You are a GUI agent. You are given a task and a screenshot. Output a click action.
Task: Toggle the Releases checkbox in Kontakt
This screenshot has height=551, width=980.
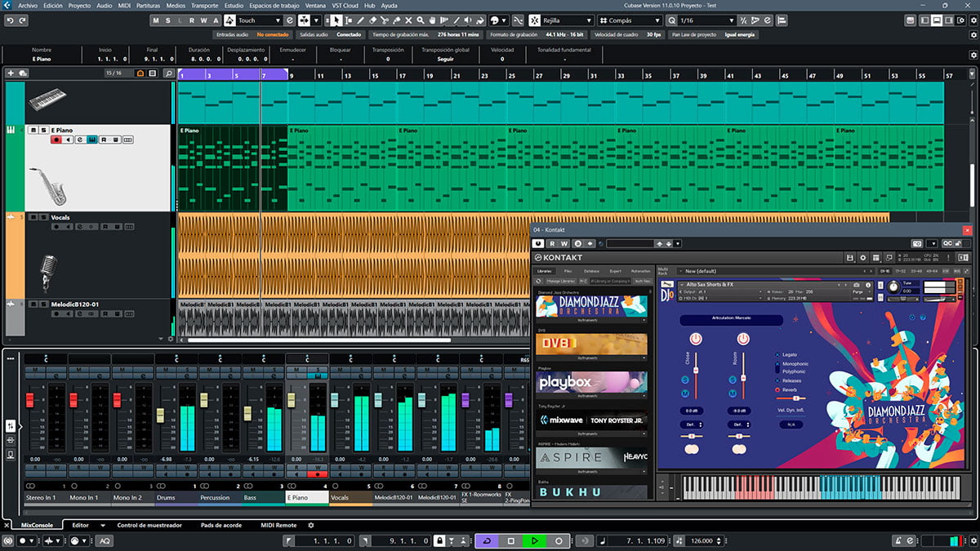[x=777, y=380]
